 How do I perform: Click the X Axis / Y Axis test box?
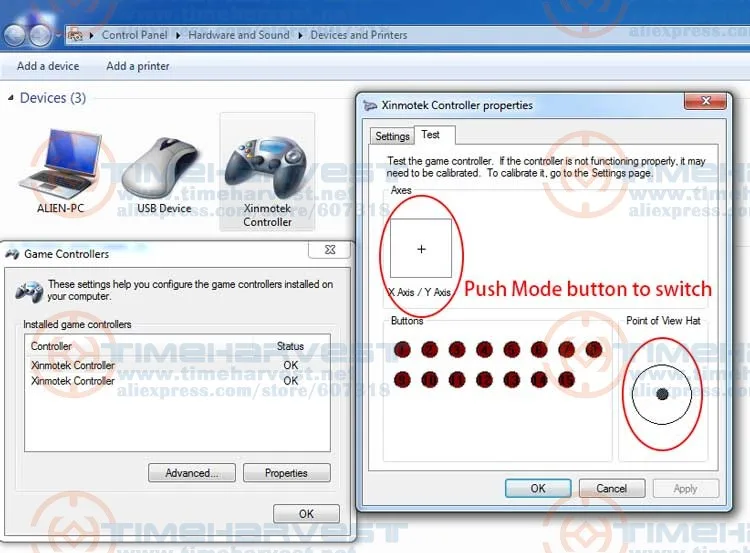(421, 249)
